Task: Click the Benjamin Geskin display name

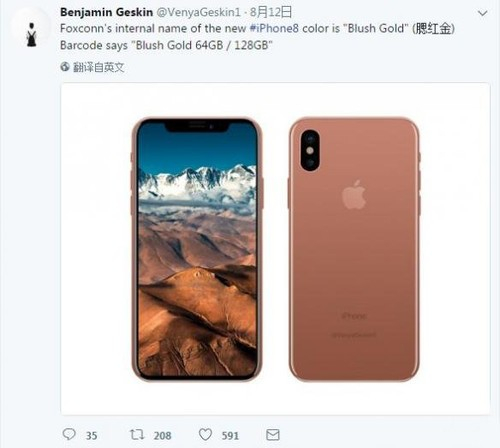Action: (106, 12)
